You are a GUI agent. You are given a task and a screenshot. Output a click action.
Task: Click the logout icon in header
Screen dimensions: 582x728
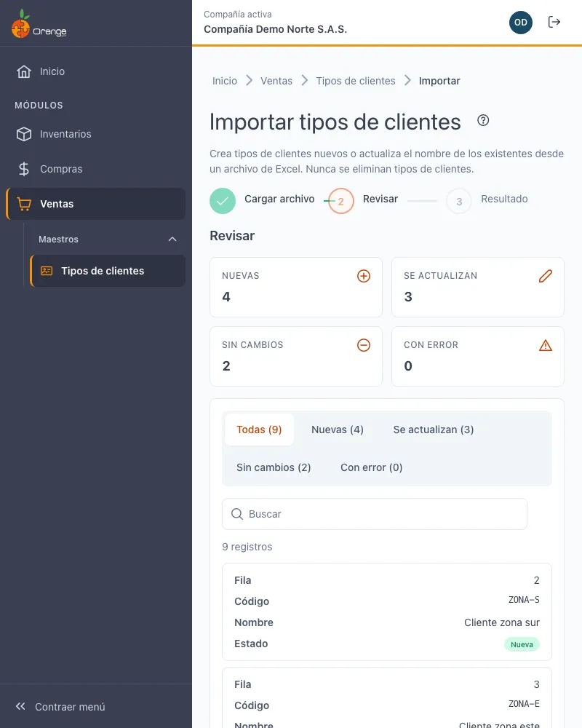click(554, 22)
